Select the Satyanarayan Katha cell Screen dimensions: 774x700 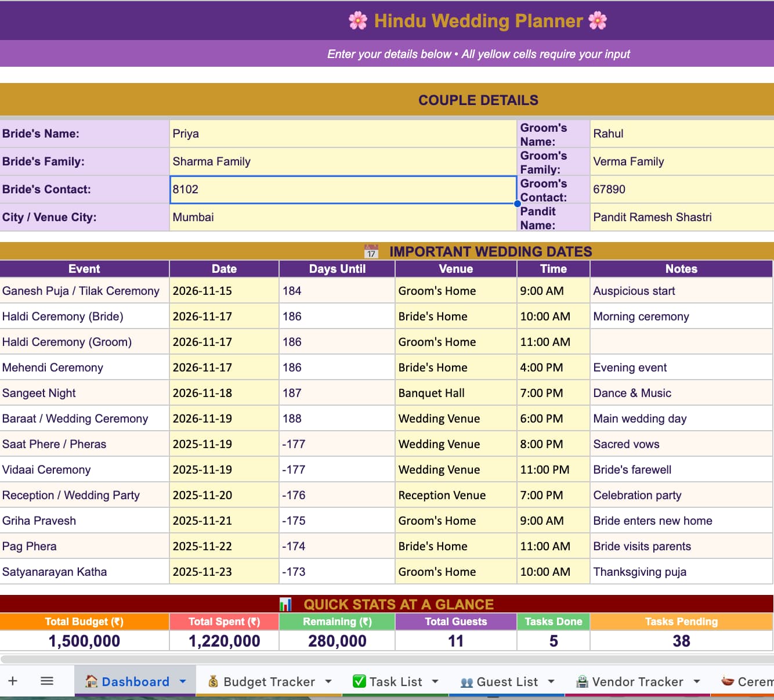click(x=85, y=572)
